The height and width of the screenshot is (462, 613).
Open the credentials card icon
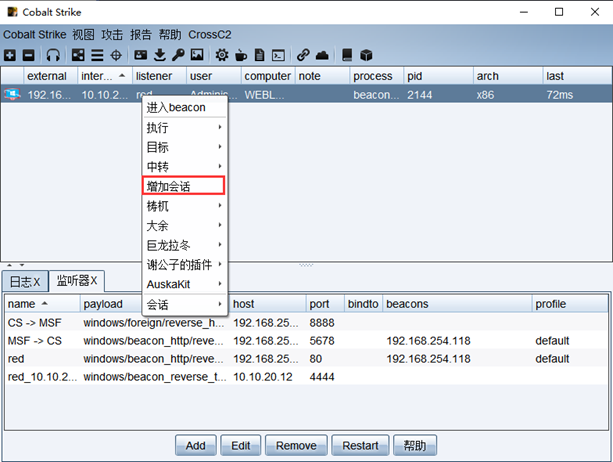[141, 55]
